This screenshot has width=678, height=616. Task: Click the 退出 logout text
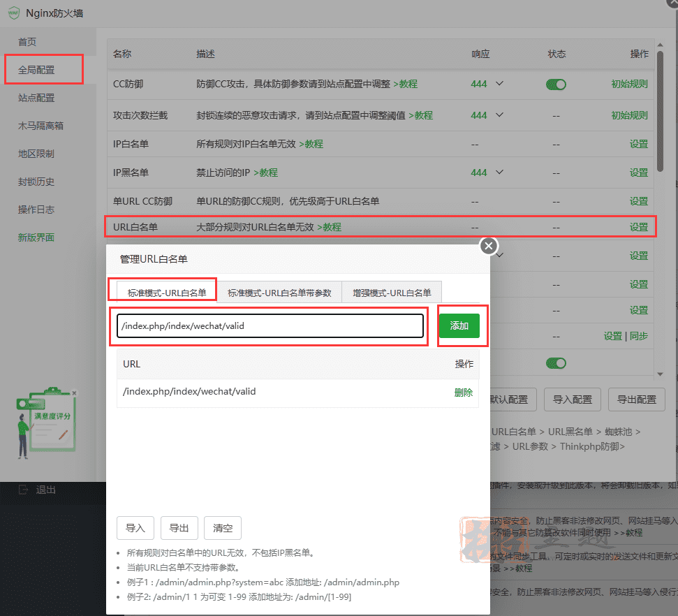click(45, 490)
